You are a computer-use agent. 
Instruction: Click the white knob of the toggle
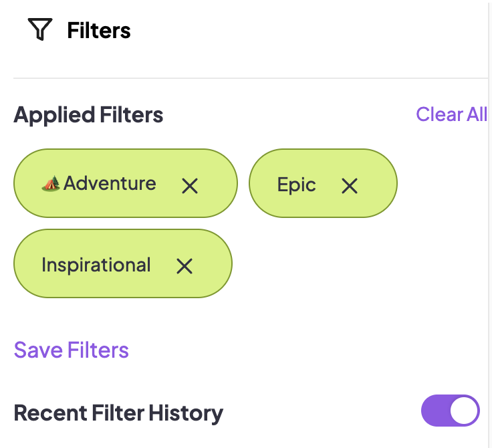coord(464,411)
